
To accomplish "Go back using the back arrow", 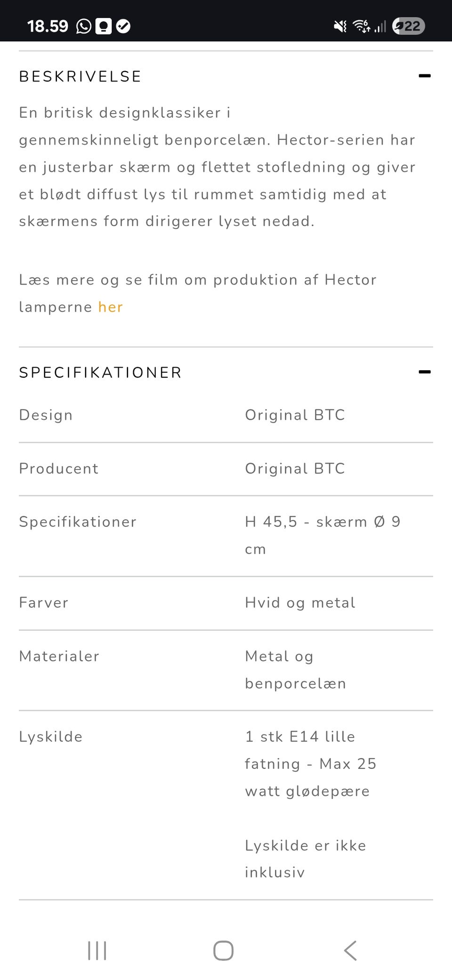I will [x=350, y=950].
